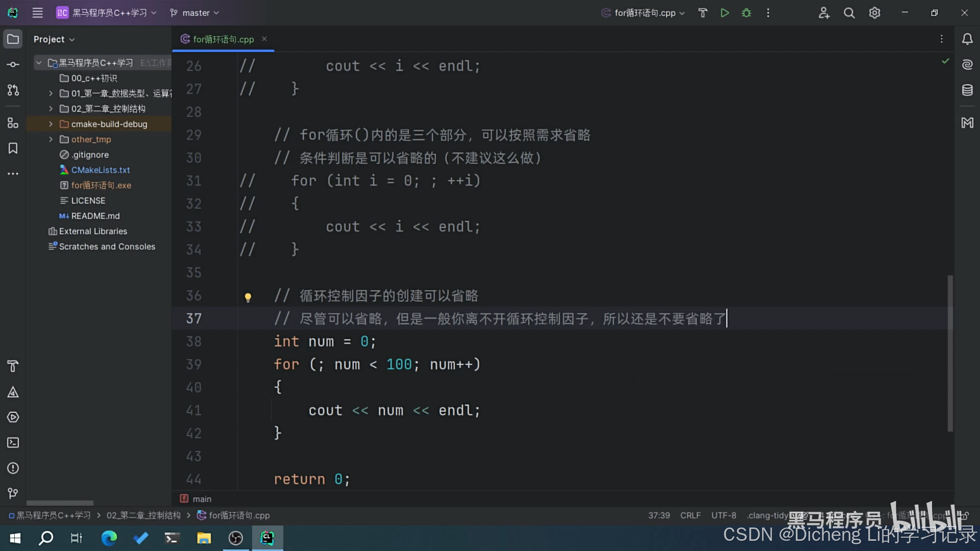
Task: Expand the 01_第一章 folder
Action: [51, 93]
